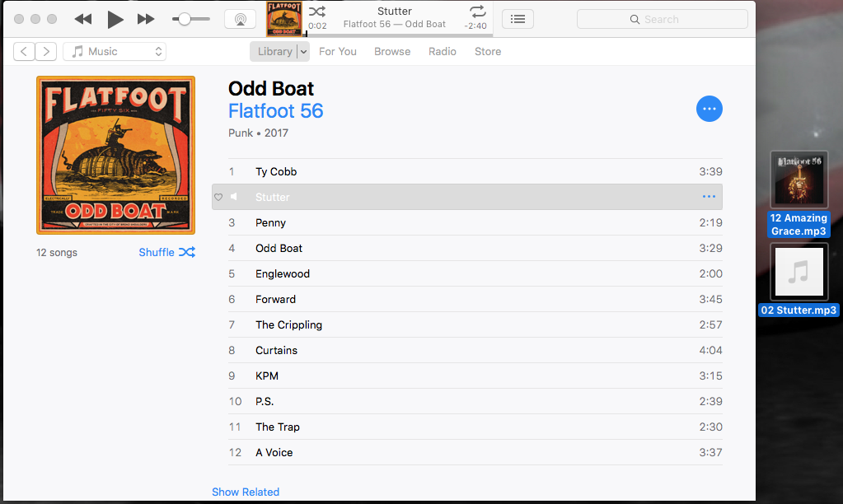Screen dimensions: 843x504
Task: Click the 3:39 duration of Ty Cobb
Action: click(x=711, y=171)
